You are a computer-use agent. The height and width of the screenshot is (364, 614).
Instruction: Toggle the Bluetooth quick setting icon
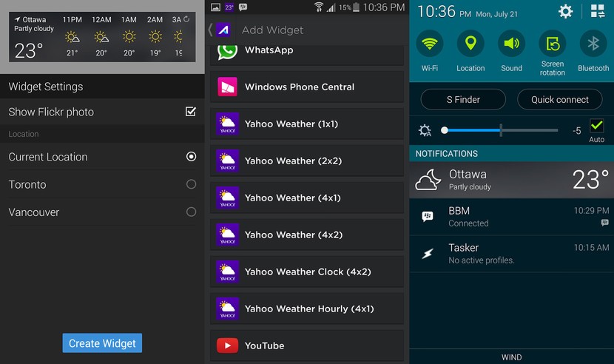point(593,44)
